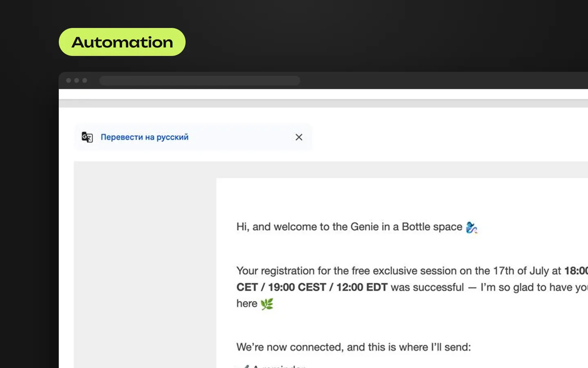Click the browser address bar
Screen dimensions: 588x368
pyautogui.click(x=200, y=81)
